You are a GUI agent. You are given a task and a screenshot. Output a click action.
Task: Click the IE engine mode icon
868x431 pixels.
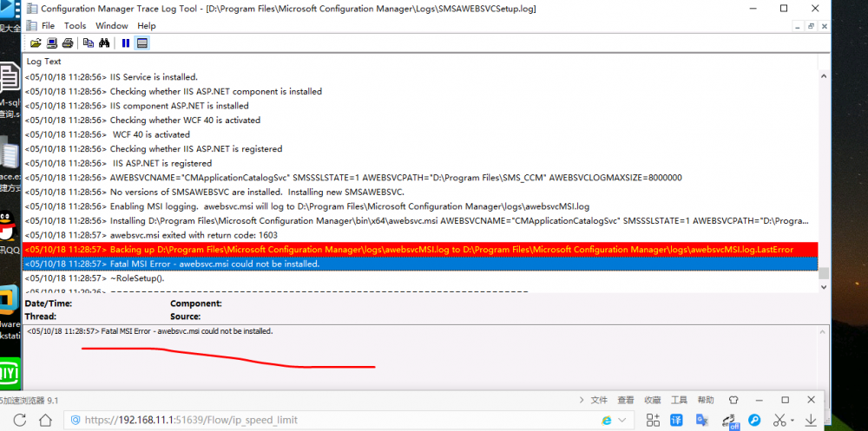click(606, 420)
